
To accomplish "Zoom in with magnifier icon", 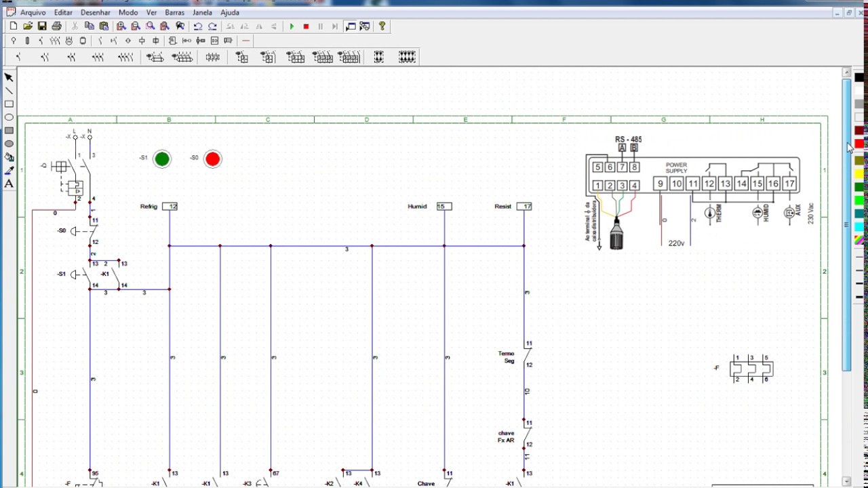I will click(121, 26).
